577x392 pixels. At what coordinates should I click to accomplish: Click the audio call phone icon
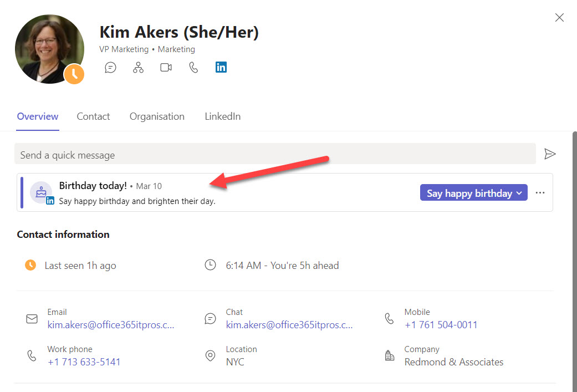193,68
